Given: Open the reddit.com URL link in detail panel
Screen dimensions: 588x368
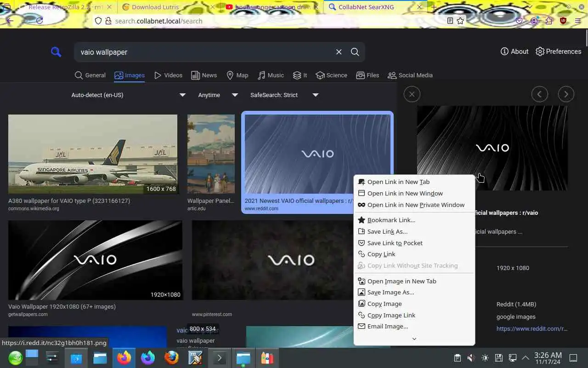Looking at the screenshot, I should pos(532,328).
